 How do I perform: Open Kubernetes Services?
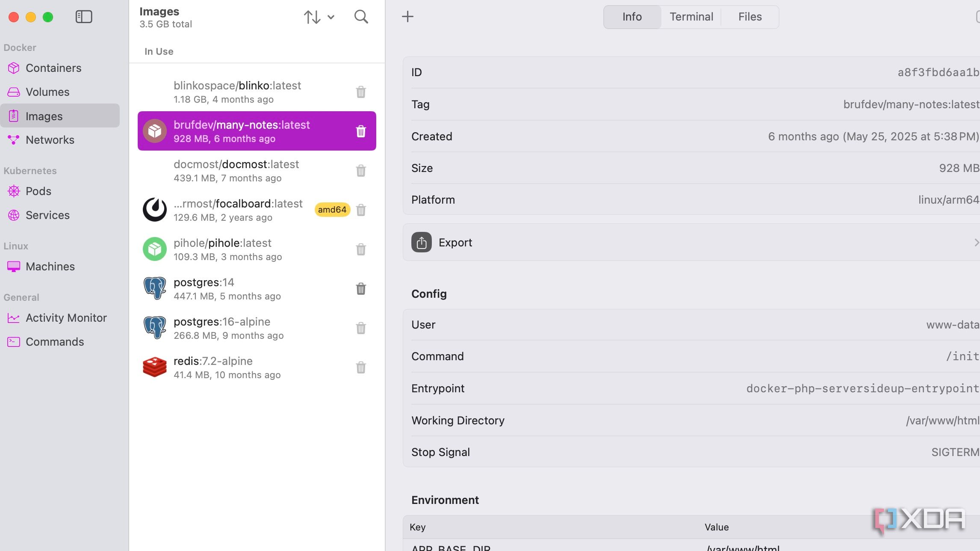(60, 215)
